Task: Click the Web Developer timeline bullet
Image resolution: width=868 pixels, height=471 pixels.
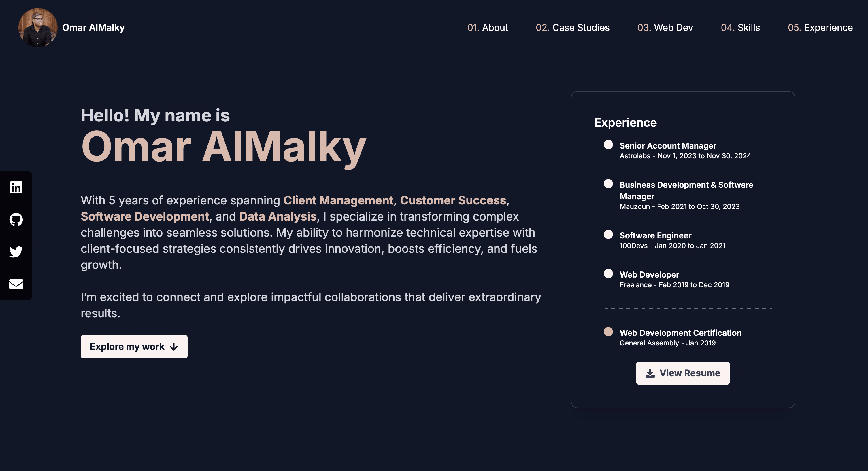Action: (608, 274)
